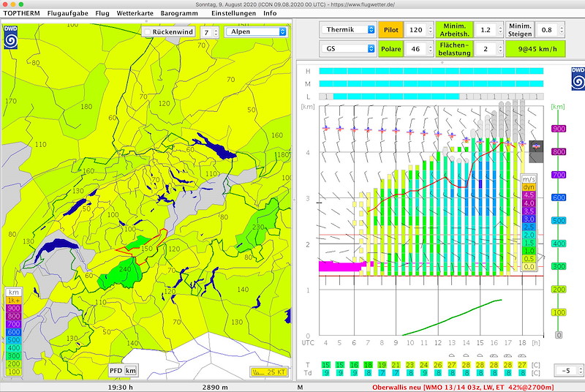The image size is (585, 392).
Task: Open the TOPTHERM menu
Action: click(21, 13)
